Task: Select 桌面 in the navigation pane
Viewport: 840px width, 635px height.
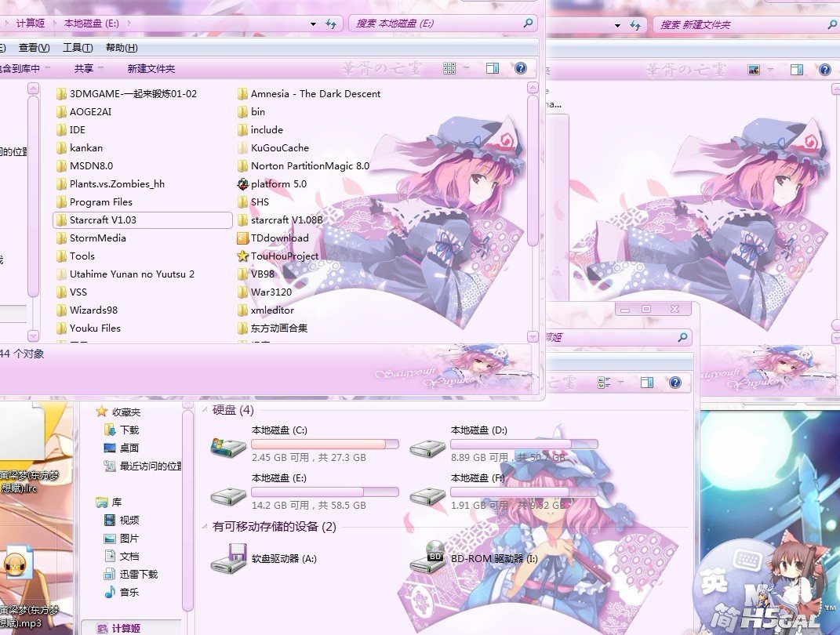Action: coord(122,448)
